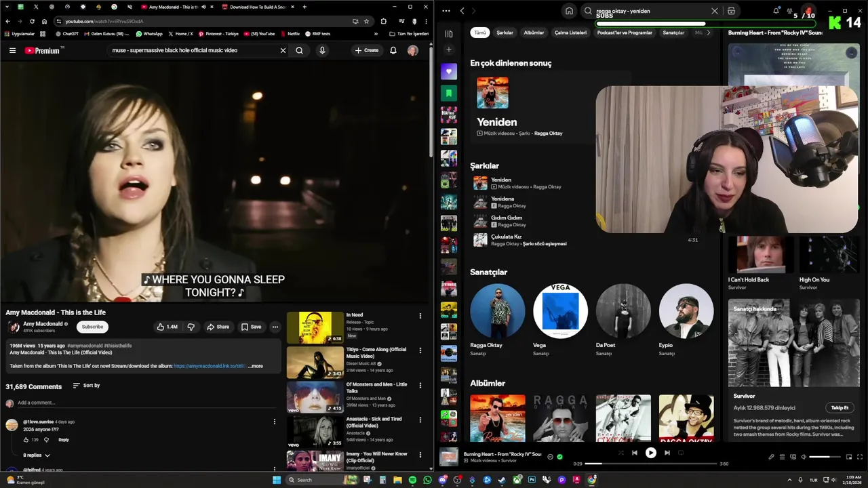Select the 'Albümler' filter in Spotify
The image size is (868, 488).
[534, 33]
